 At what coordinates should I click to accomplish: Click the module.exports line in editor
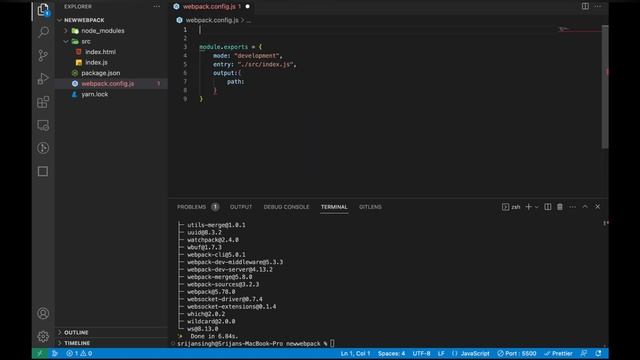[231, 47]
